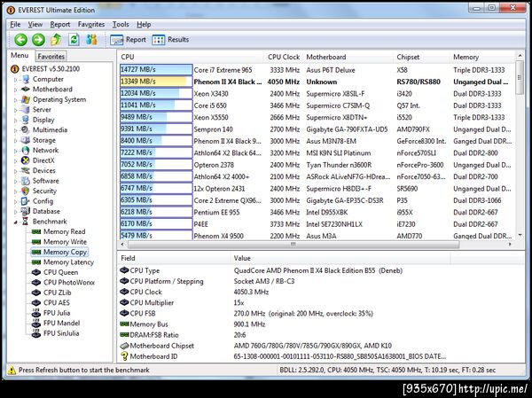Switch to the Menu tab
The width and height of the screenshot is (532, 398).
(20, 56)
